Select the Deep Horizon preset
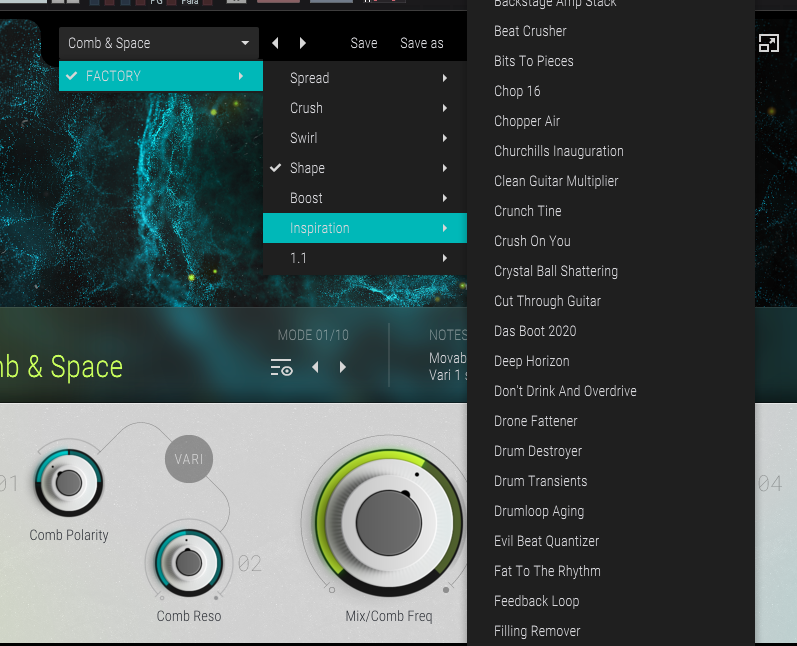 (611, 361)
